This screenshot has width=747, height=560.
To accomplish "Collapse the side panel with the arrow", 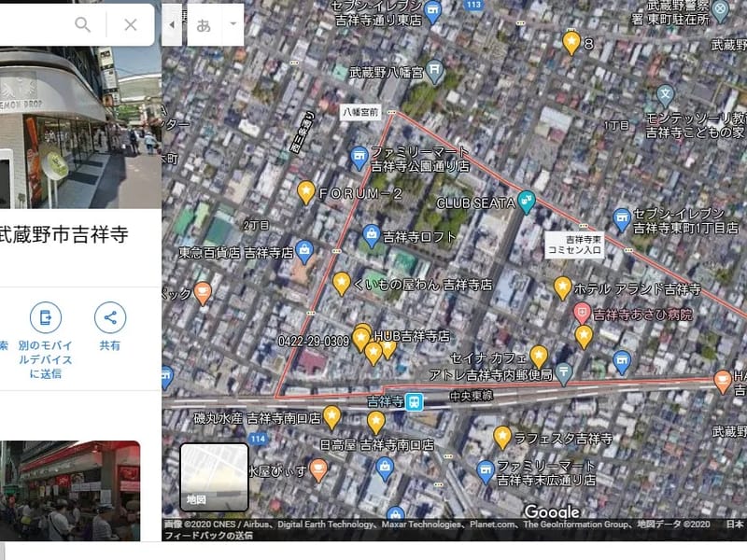I will click(x=172, y=25).
